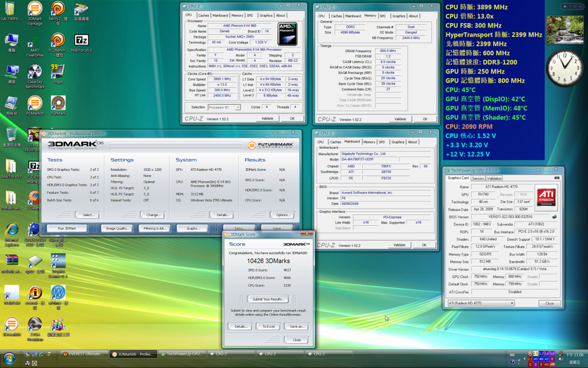This screenshot has height=368, width=588.
Task: Click the 10426 3DMarks score text
Action: click(269, 260)
